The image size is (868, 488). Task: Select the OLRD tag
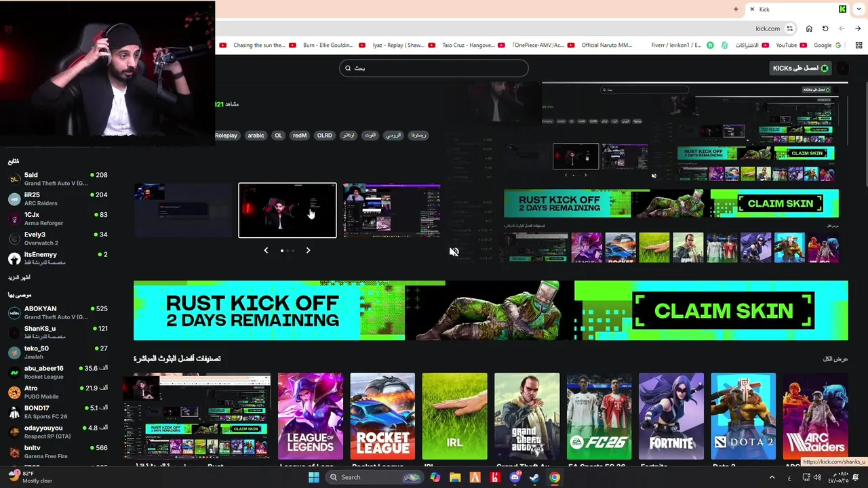coord(325,136)
